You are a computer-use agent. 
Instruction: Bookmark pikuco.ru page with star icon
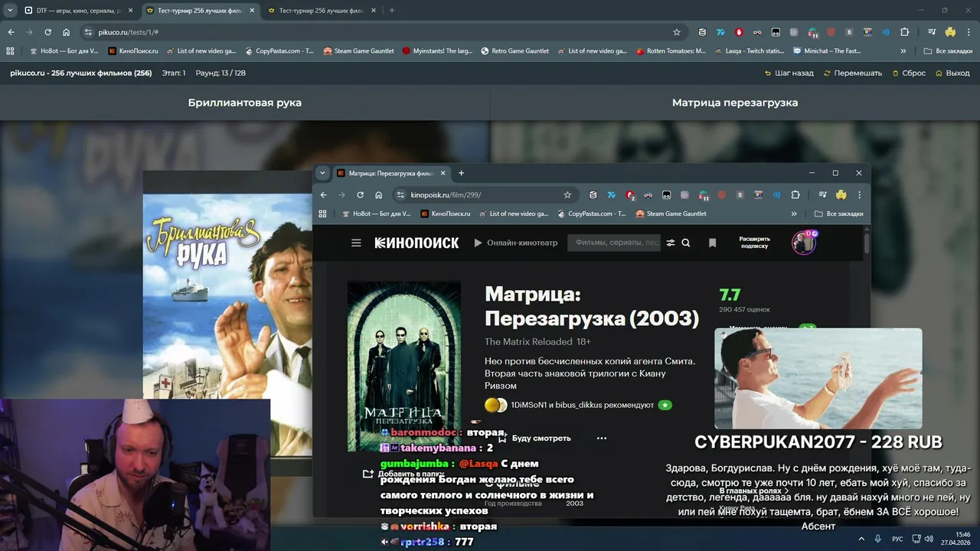point(677,32)
